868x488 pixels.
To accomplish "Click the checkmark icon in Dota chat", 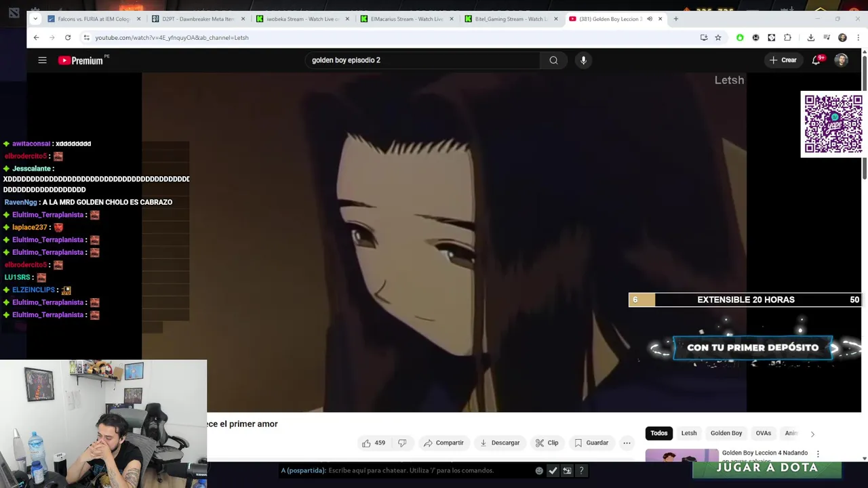I will click(x=553, y=470).
